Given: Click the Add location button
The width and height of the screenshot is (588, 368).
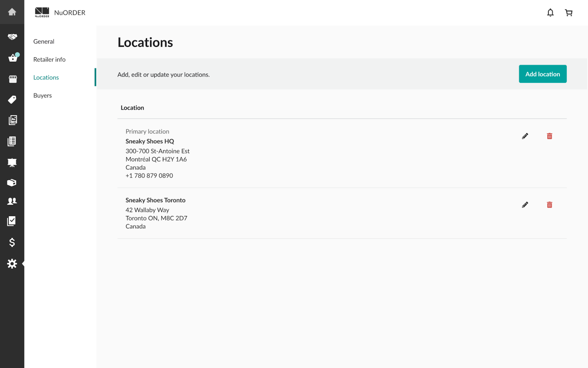Looking at the screenshot, I should click(x=542, y=74).
